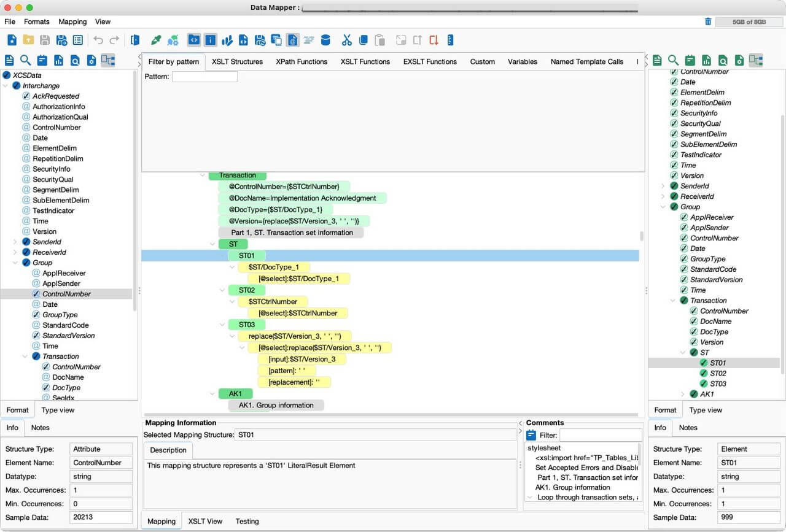Click the scissors cut icon
786x532 pixels.
click(x=347, y=40)
